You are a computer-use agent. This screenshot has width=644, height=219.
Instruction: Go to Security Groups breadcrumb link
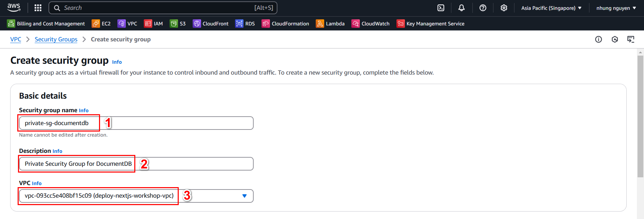tap(56, 39)
